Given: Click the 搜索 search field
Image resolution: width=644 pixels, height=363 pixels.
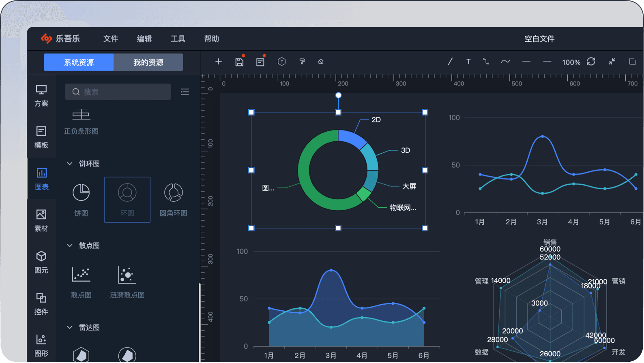Looking at the screenshot, I should [x=118, y=92].
